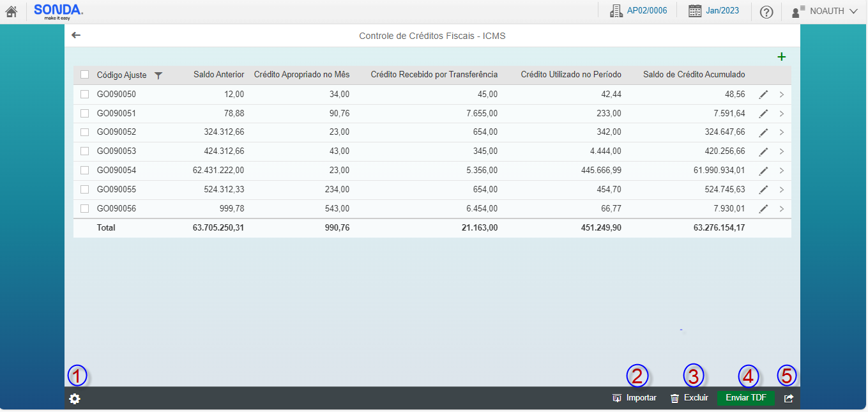Image resolution: width=868 pixels, height=412 pixels.
Task: Click the SONDA logo
Action: pyautogui.click(x=58, y=11)
